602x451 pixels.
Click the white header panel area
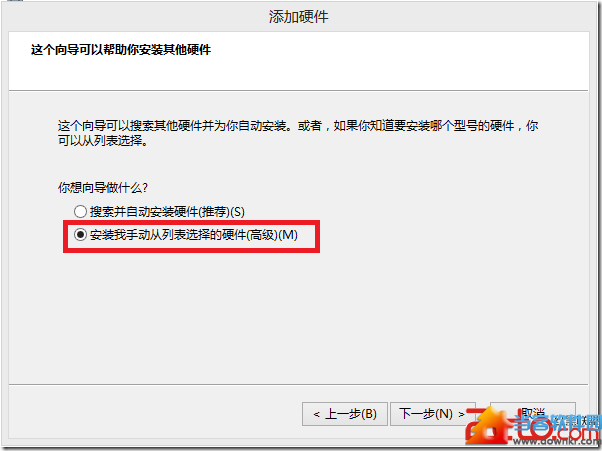[298, 61]
